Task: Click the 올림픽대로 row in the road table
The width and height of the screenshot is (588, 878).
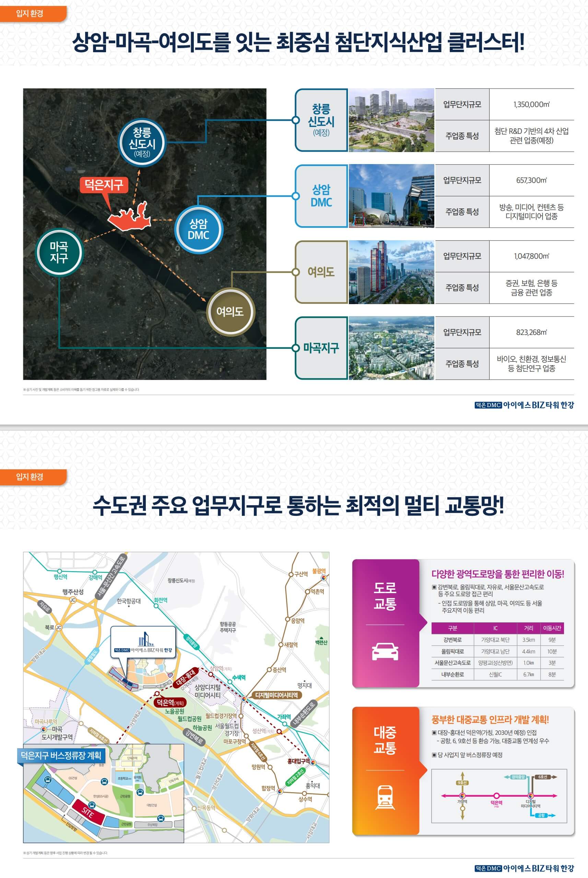Action: coord(497,651)
